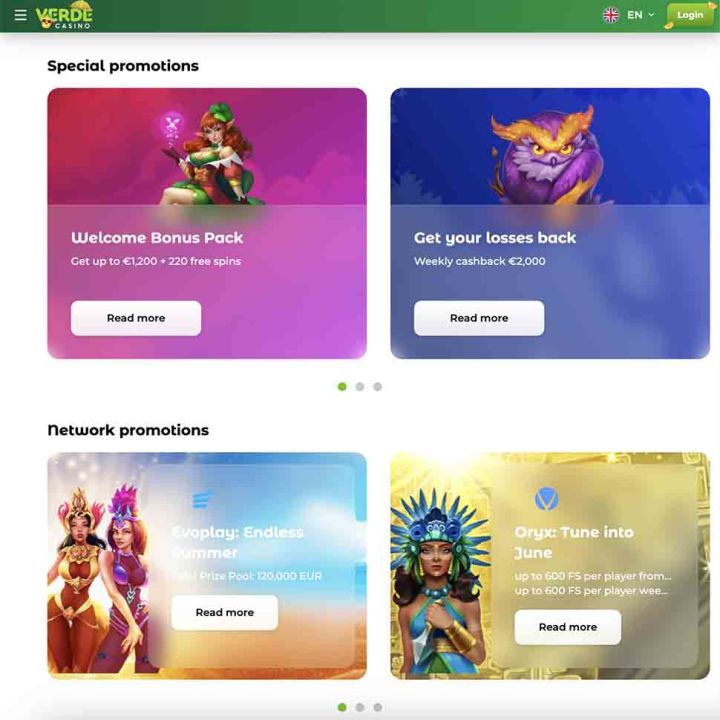Screen dimensions: 720x720
Task: Click the Evoplay provider logo icon
Action: 202,500
